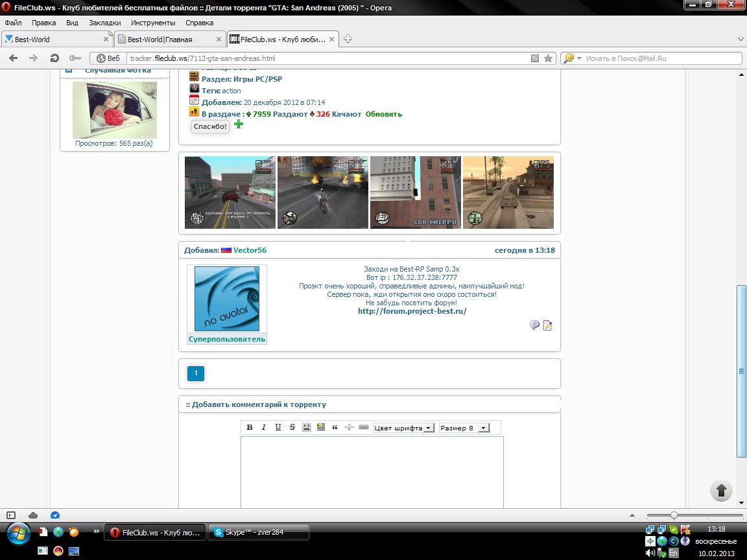The image size is (747, 560).
Task: Toggle Opera panels sidebar icon in status bar
Action: pos(11,515)
